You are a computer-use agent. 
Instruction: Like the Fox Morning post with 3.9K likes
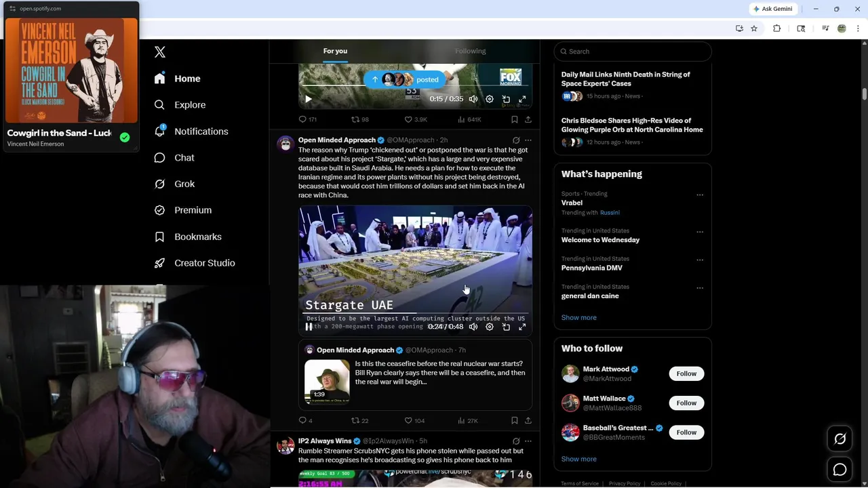click(x=408, y=119)
